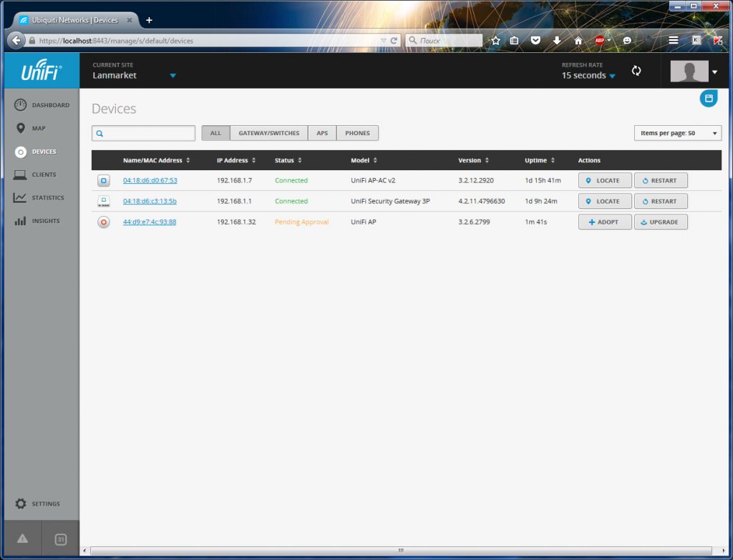Open the Map page from sidebar

point(21,129)
